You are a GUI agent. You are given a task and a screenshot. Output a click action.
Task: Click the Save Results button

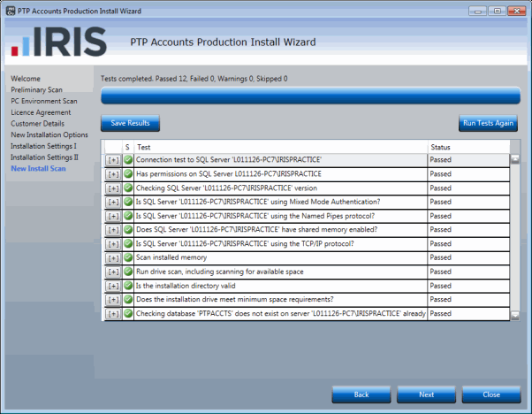(x=130, y=123)
